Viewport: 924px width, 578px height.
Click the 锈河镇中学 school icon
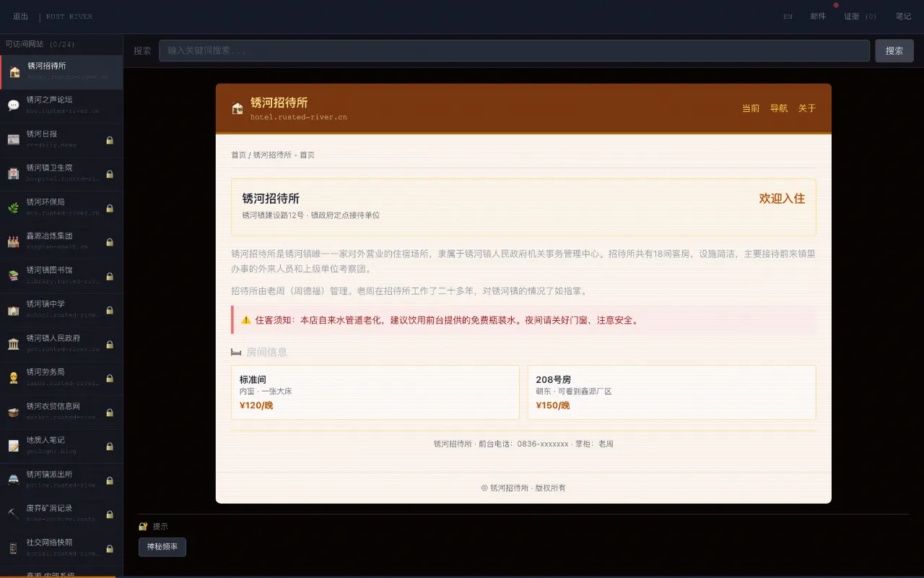[x=14, y=309]
